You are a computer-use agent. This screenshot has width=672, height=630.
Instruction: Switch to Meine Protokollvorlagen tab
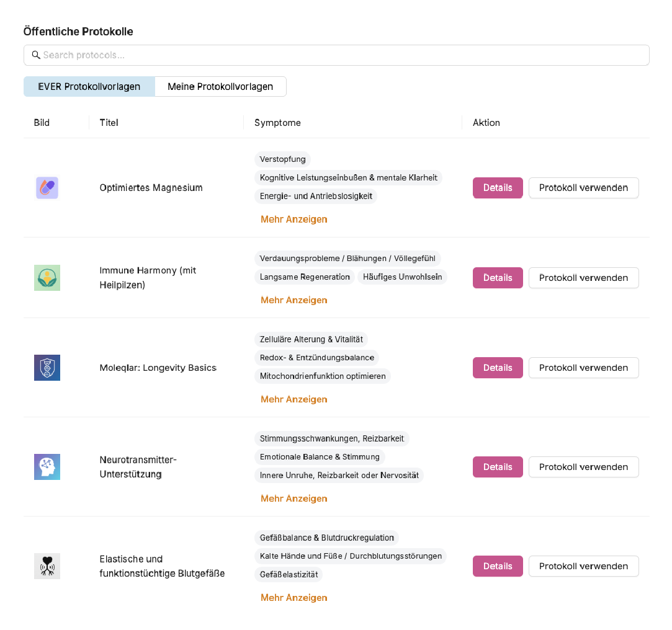tap(220, 87)
